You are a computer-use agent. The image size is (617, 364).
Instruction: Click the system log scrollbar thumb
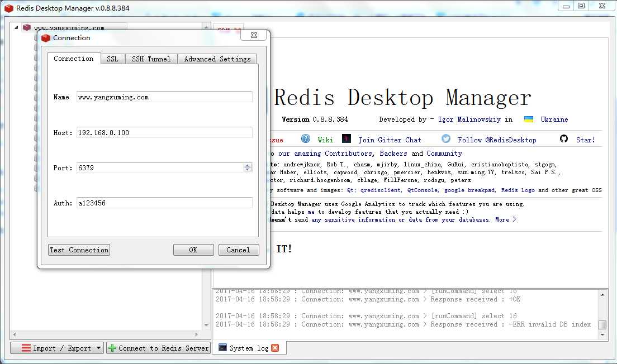(602, 325)
